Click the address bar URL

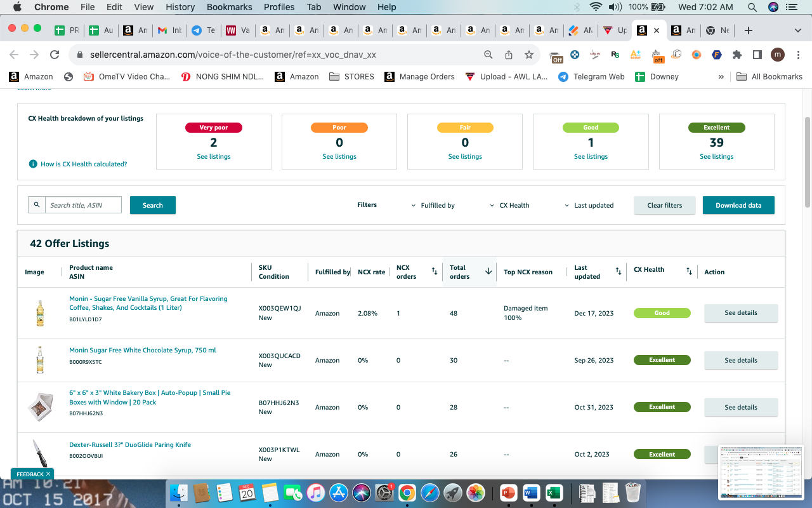tap(233, 55)
